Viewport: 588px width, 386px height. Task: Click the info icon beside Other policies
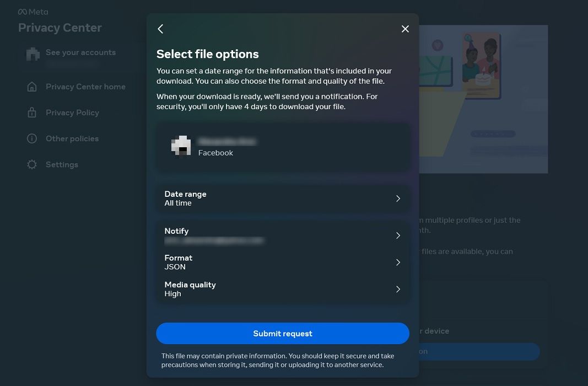[33, 138]
